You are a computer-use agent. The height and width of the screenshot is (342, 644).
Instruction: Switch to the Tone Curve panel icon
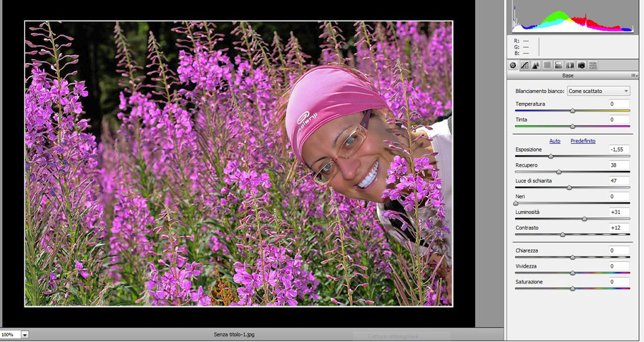click(x=525, y=65)
